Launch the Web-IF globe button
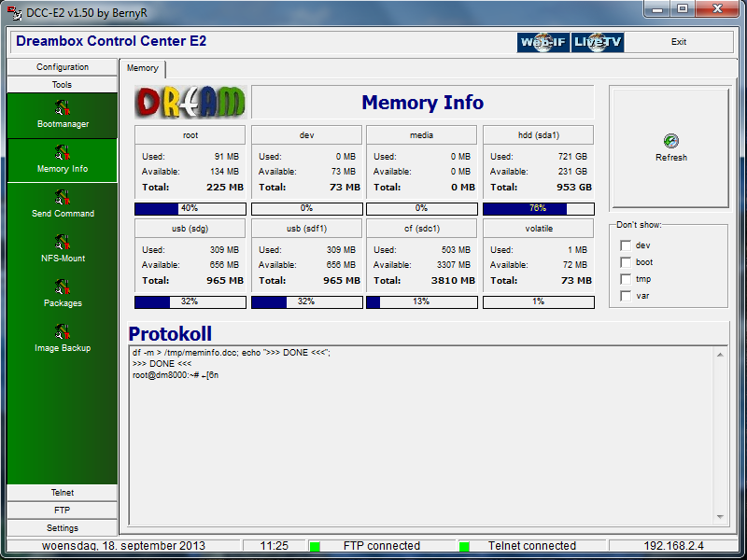Viewport: 747px width, 560px height. click(x=543, y=42)
